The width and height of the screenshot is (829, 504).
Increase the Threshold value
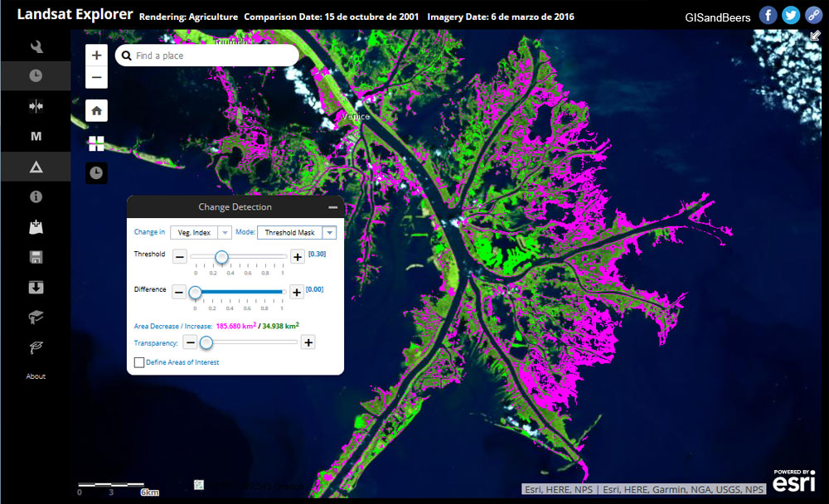pyautogui.click(x=298, y=258)
